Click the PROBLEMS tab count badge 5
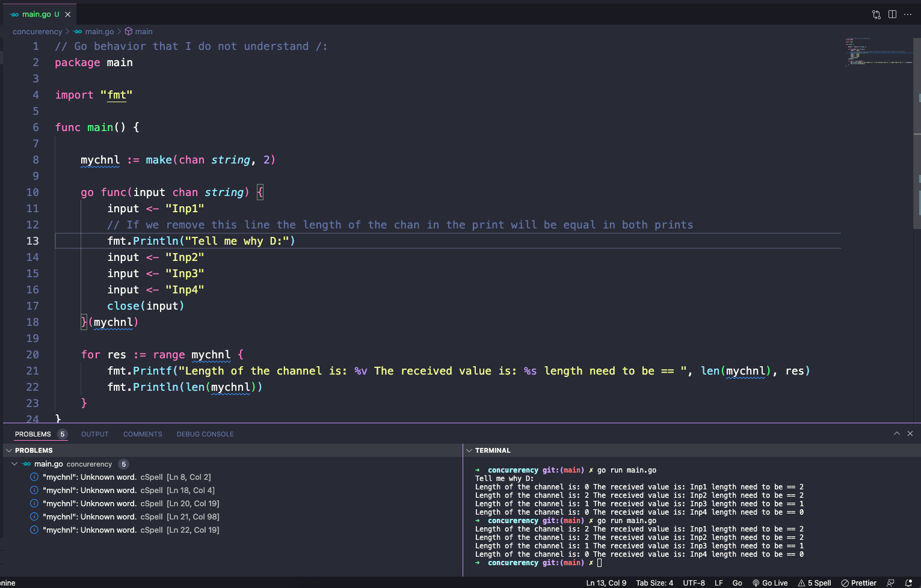 (x=62, y=434)
